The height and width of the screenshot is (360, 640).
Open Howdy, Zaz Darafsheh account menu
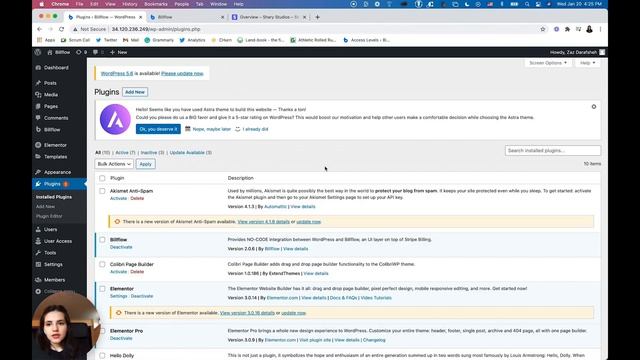(577, 52)
